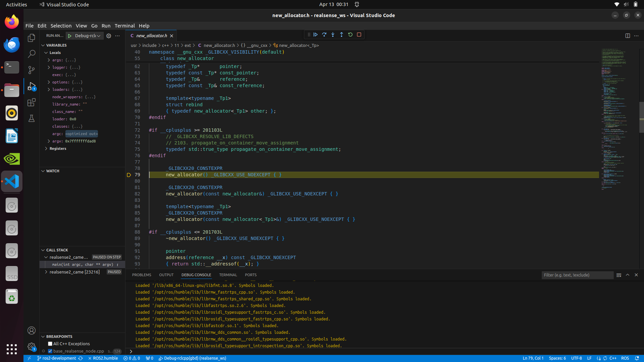Expand the options variable
644x362 pixels.
[x=49, y=82]
